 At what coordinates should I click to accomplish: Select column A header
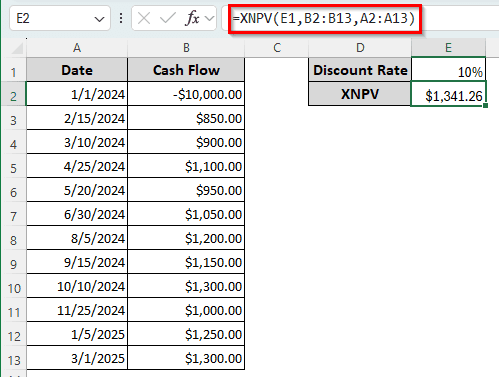click(77, 48)
